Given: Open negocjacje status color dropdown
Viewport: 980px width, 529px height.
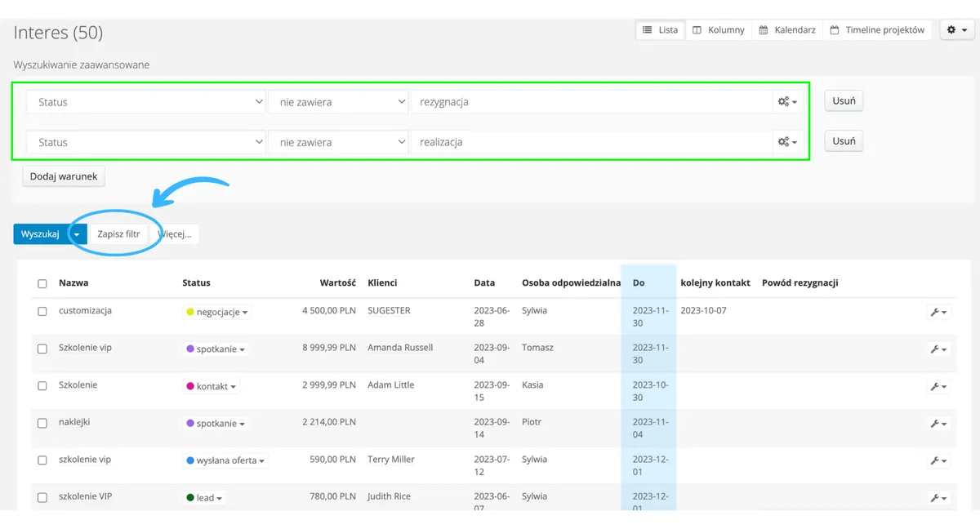Looking at the screenshot, I should point(218,312).
